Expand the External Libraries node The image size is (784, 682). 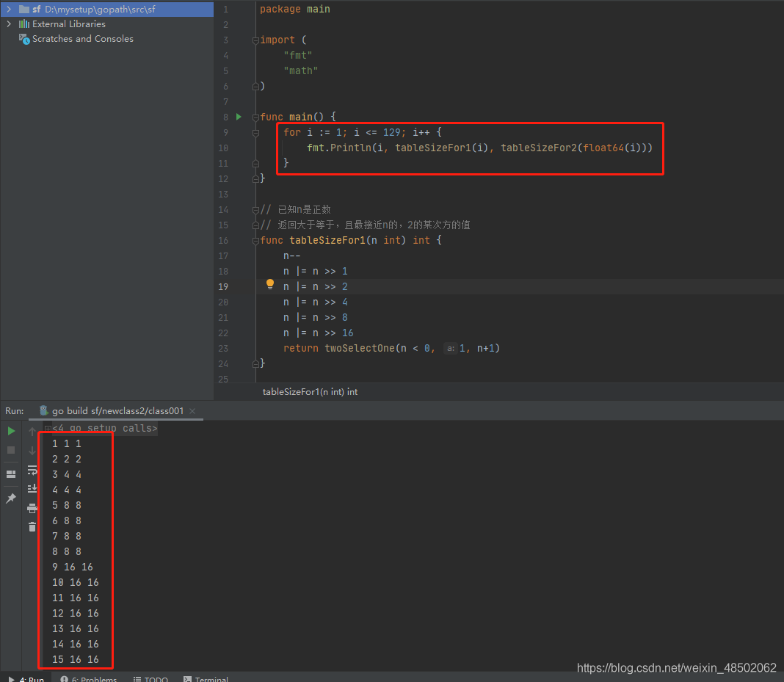coord(9,23)
